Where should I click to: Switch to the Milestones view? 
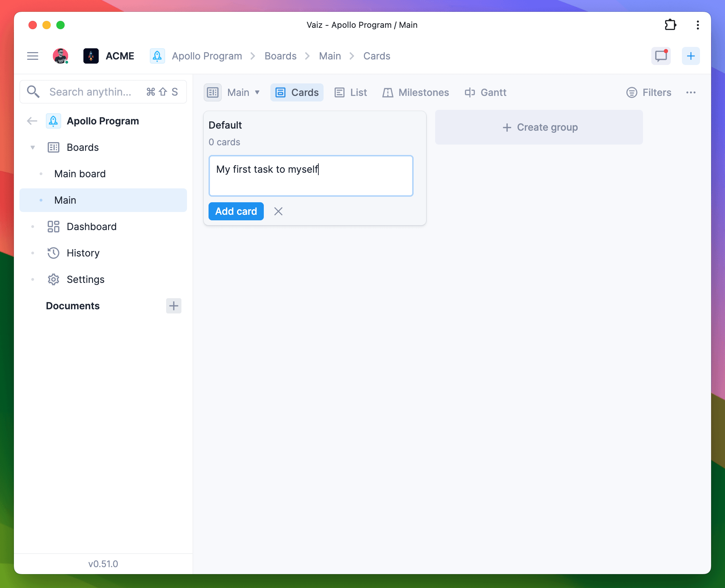[x=416, y=92]
